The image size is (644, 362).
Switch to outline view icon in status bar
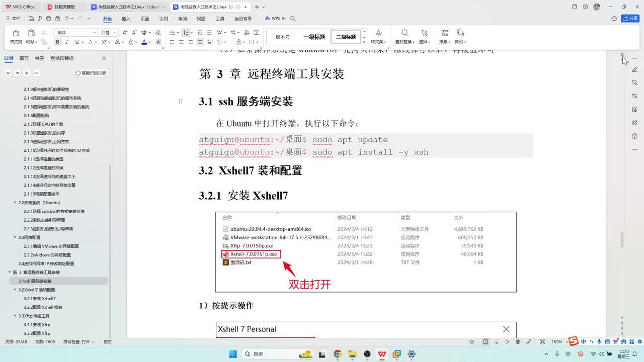tap(497, 342)
